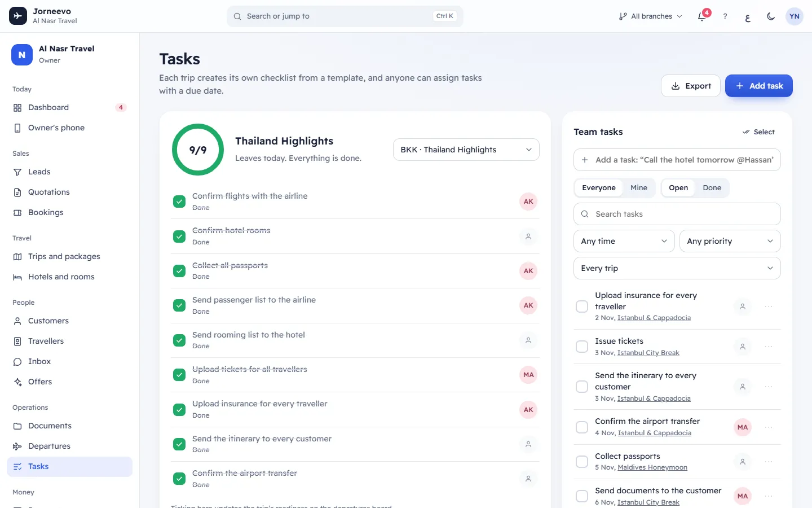Click AK avatar on Collect all passports row

pyautogui.click(x=528, y=271)
